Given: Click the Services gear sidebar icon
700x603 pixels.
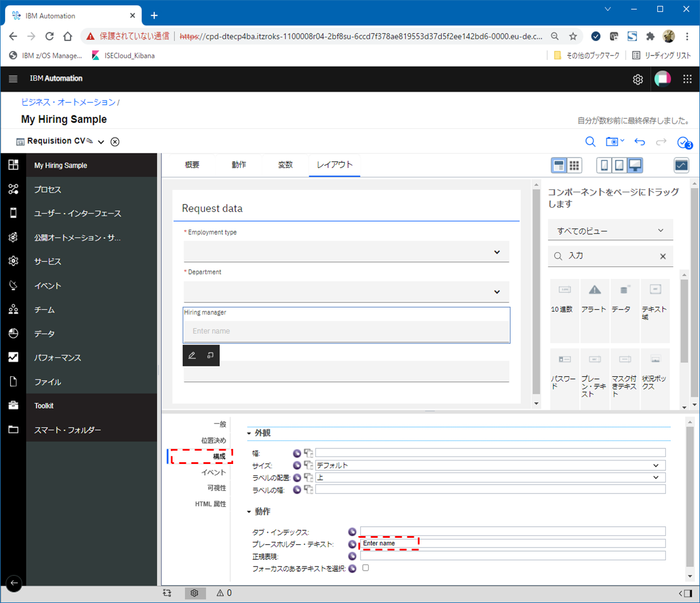Looking at the screenshot, I should 13,261.
